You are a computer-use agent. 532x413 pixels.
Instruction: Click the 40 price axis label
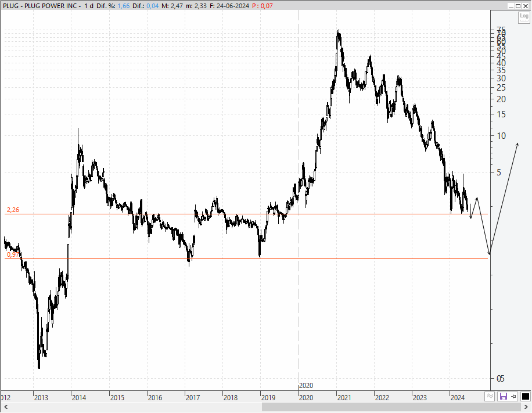click(x=501, y=63)
